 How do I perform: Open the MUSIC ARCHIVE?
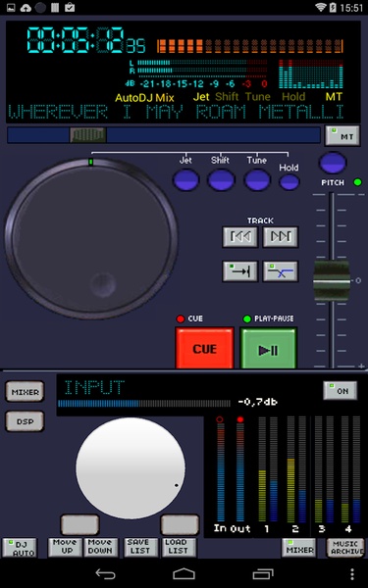pyautogui.click(x=345, y=548)
